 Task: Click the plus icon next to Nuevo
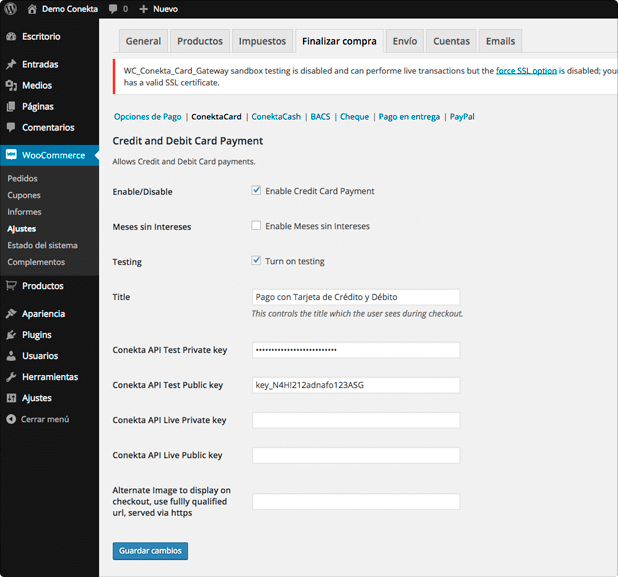pyautogui.click(x=143, y=9)
